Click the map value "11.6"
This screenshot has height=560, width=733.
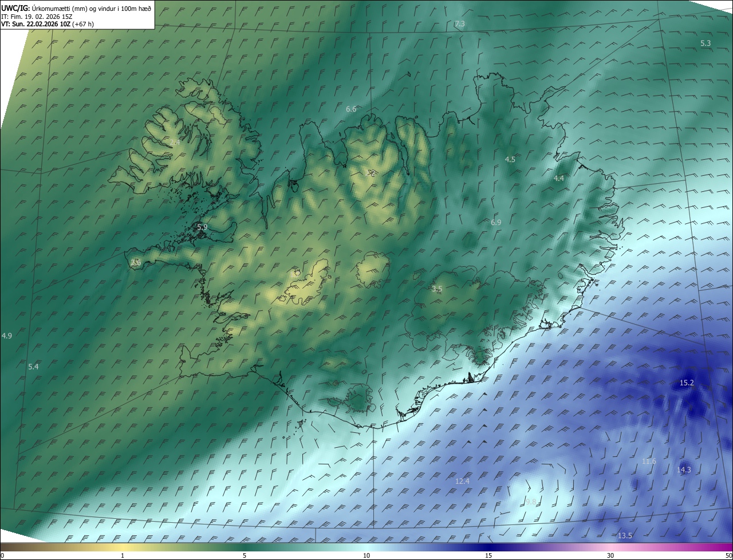pyautogui.click(x=649, y=462)
